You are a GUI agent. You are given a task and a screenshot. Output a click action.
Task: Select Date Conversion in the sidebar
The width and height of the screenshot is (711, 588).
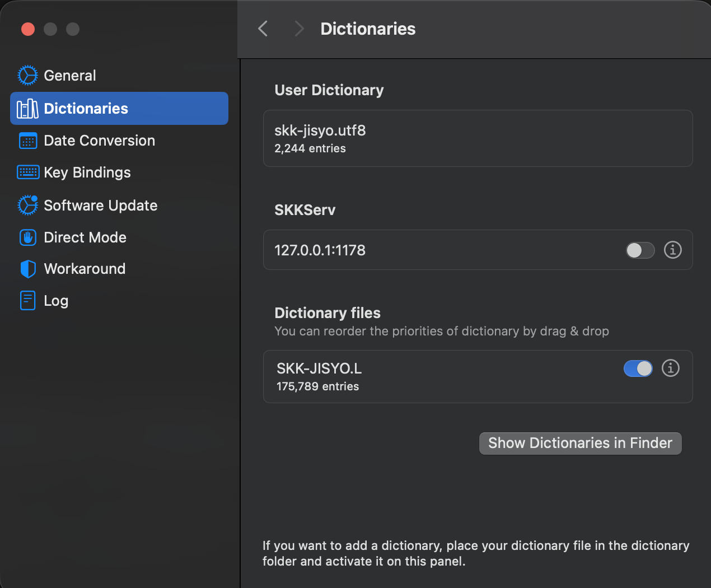(x=119, y=141)
